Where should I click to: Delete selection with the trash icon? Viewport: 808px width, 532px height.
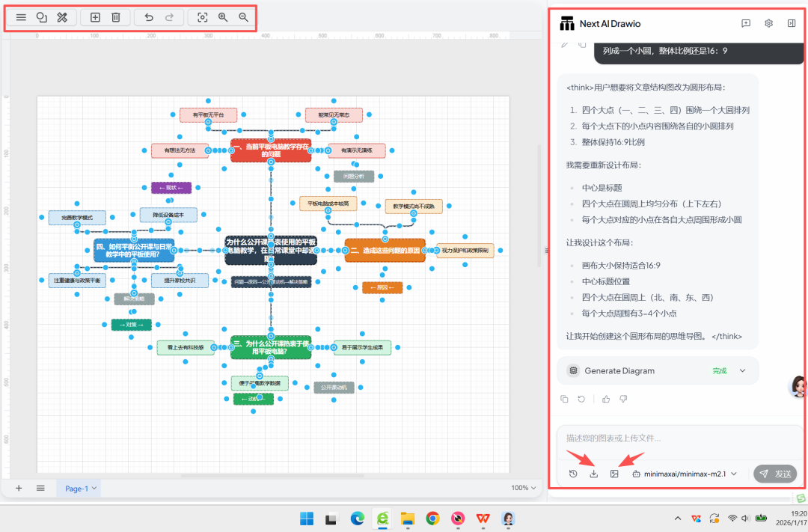(x=116, y=17)
